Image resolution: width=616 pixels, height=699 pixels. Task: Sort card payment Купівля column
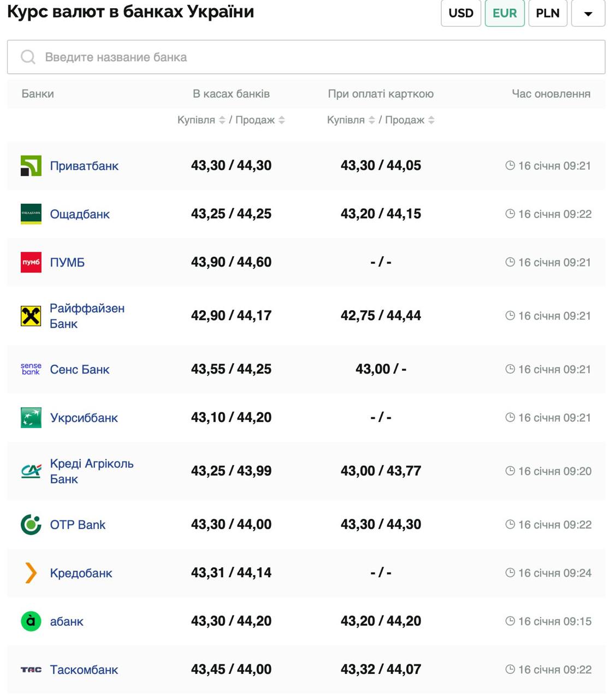pyautogui.click(x=371, y=120)
